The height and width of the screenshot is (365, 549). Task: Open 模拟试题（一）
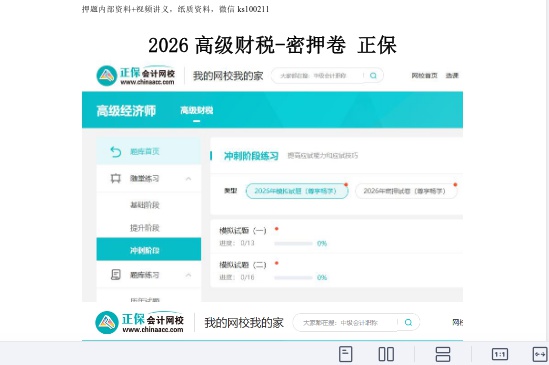tap(243, 230)
